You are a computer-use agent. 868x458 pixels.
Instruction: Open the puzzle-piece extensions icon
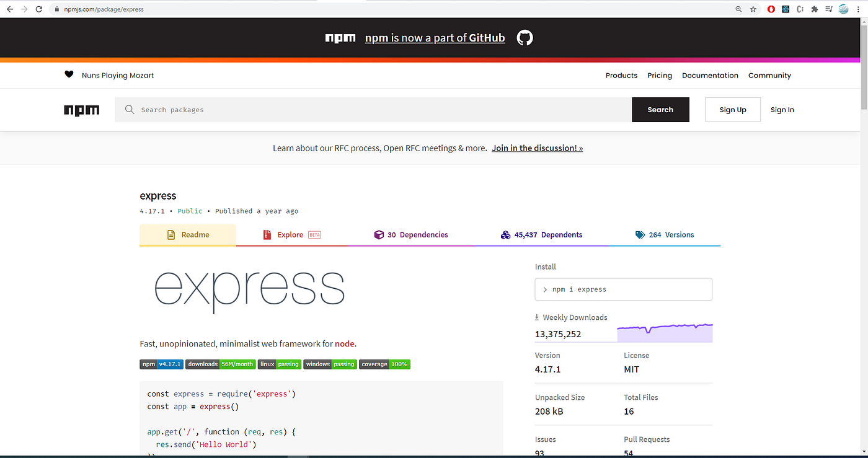click(814, 9)
